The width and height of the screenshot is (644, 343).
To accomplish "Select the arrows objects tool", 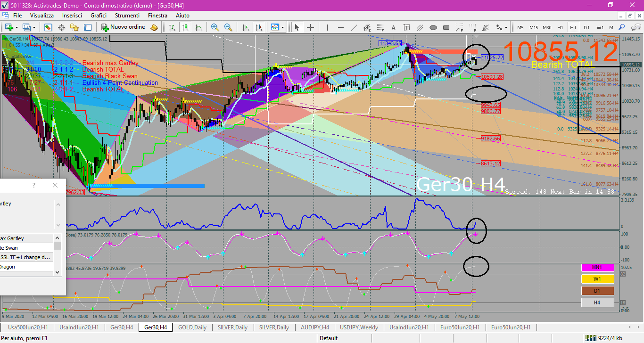I will 499,27.
